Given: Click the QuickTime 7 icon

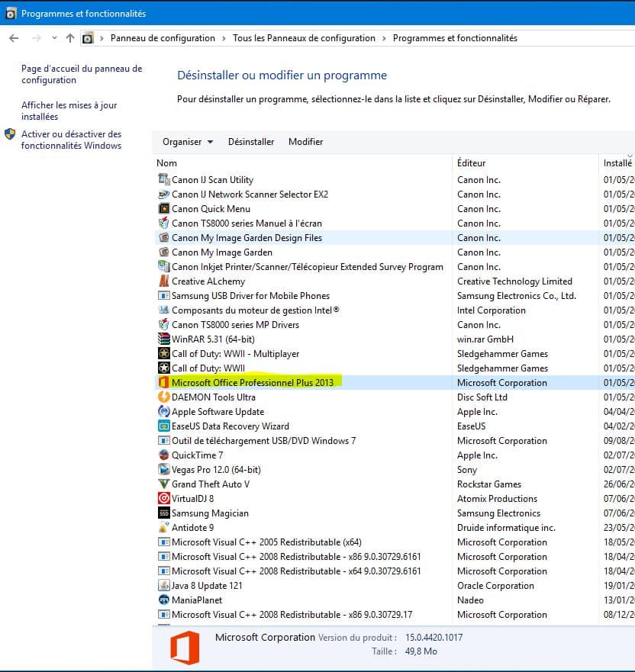Looking at the screenshot, I should [164, 455].
